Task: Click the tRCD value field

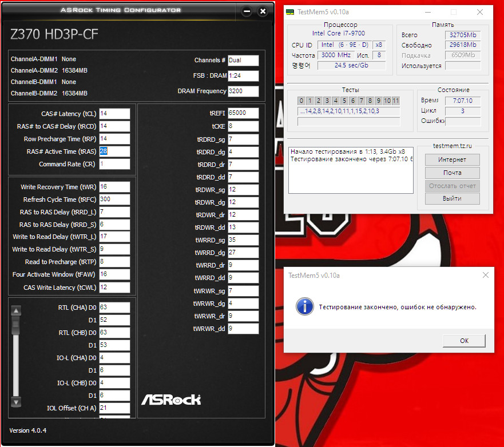Action: (114, 126)
